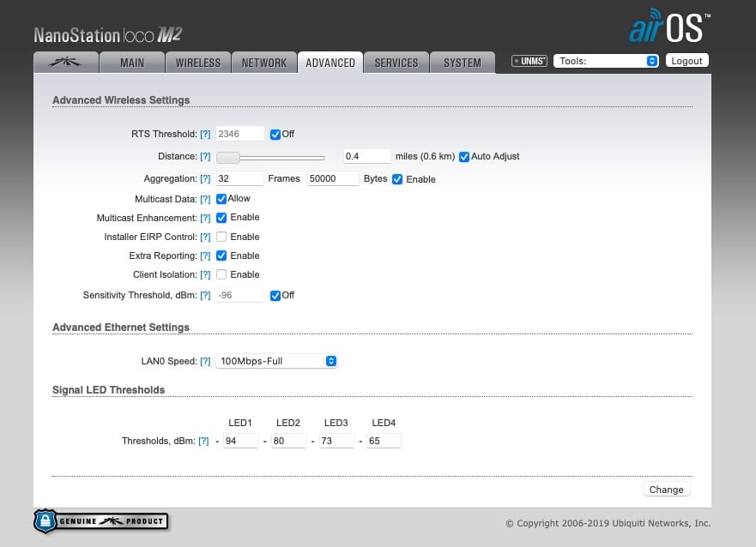Open Installer EIRP Control help [?]
The height and width of the screenshot is (547, 756).
pos(205,237)
